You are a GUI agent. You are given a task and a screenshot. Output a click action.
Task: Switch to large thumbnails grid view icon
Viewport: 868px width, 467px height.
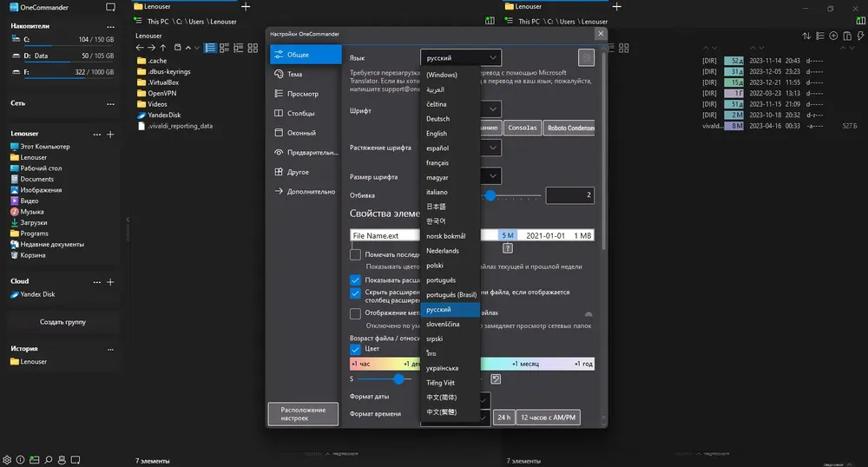click(253, 48)
